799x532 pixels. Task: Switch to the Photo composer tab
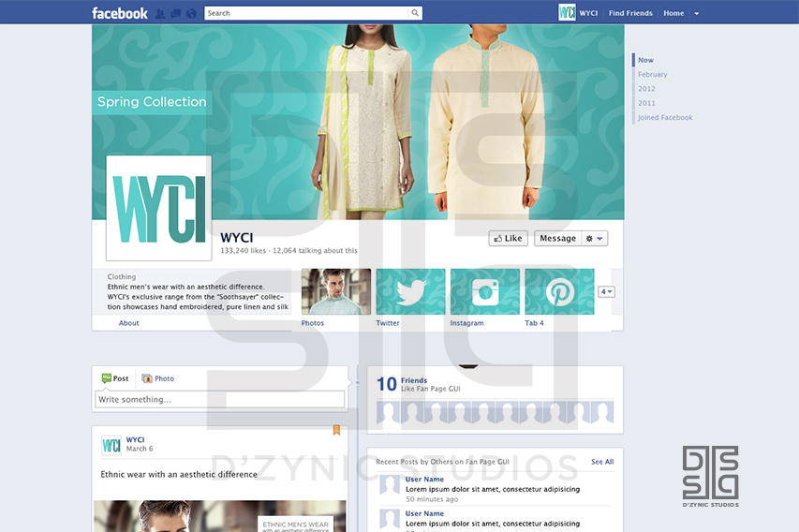157,378
